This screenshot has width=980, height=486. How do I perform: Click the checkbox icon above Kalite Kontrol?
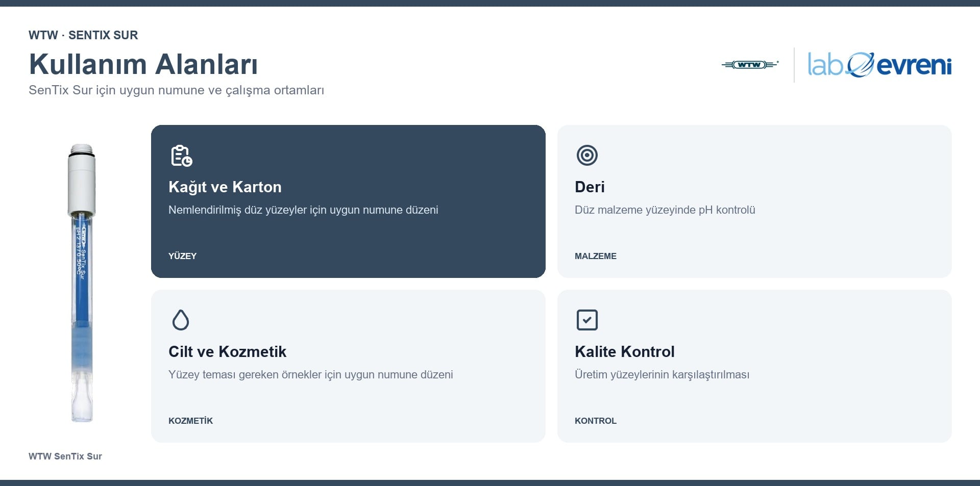point(587,320)
